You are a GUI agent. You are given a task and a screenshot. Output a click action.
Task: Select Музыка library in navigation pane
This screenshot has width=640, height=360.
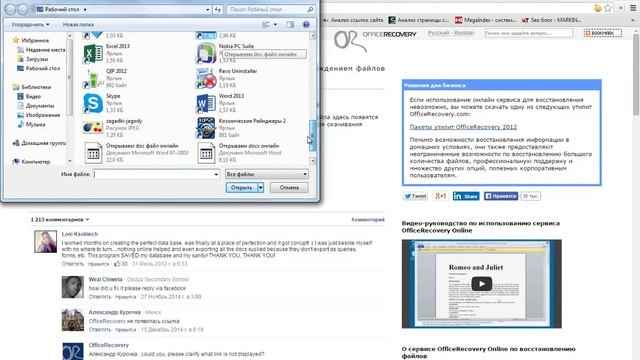tap(31, 124)
